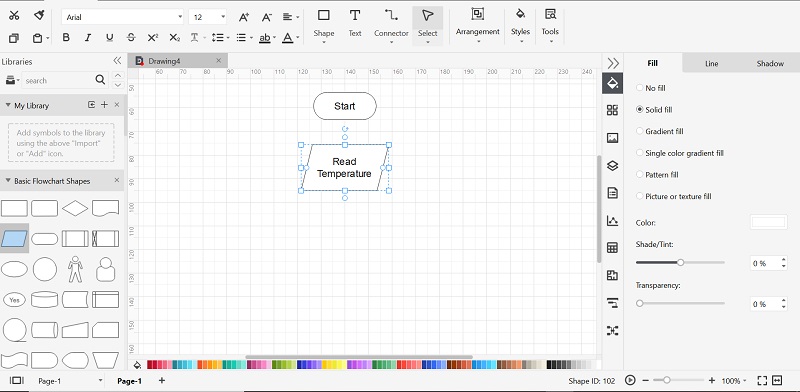The image size is (800, 392).
Task: Open the Tools menu
Action: [x=550, y=23]
